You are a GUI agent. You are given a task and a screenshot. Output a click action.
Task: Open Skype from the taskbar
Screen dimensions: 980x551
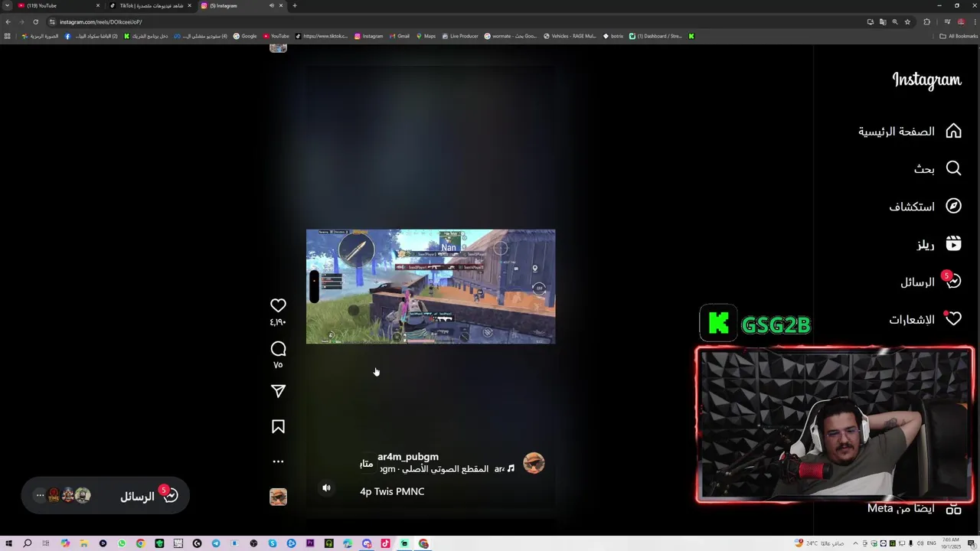pyautogui.click(x=273, y=543)
